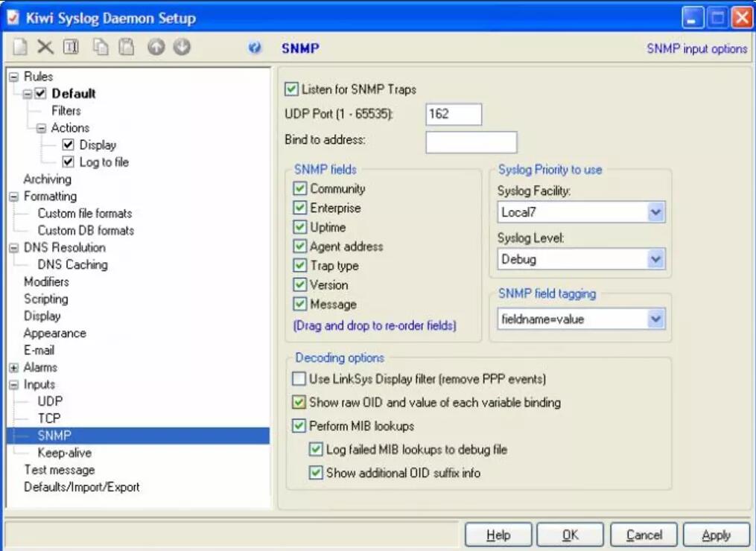Click the Cancel button

(x=644, y=535)
